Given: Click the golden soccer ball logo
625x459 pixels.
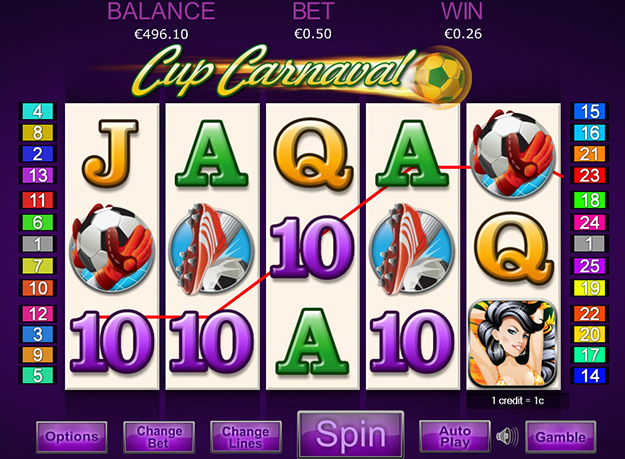Looking at the screenshot, I should point(440,76).
